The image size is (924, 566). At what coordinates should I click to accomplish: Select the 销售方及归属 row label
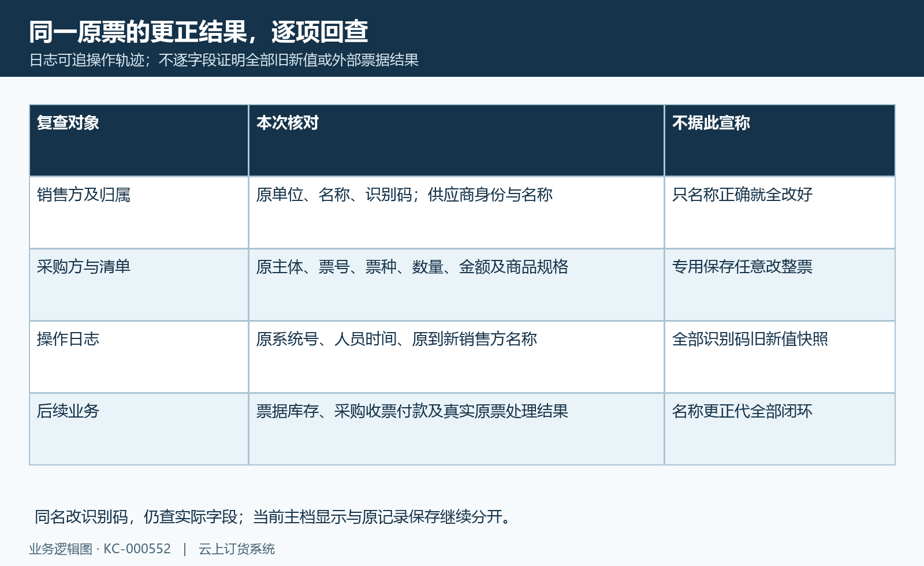click(x=139, y=213)
